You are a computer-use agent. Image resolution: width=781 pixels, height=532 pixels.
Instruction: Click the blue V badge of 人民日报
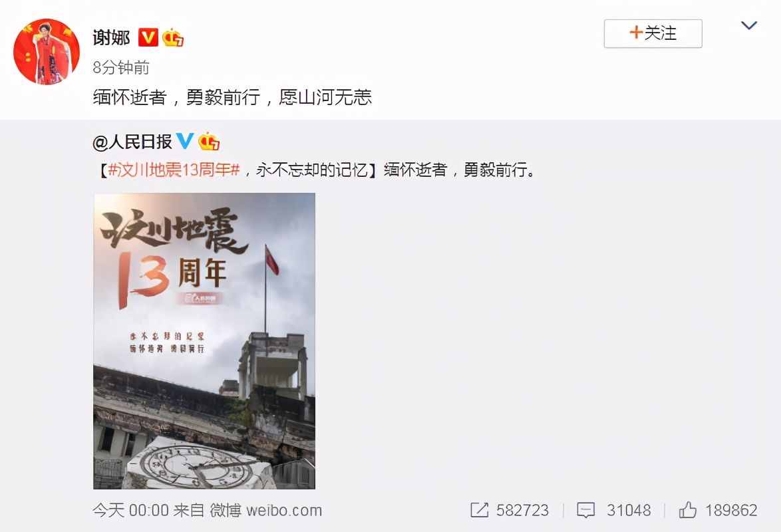[x=185, y=141]
